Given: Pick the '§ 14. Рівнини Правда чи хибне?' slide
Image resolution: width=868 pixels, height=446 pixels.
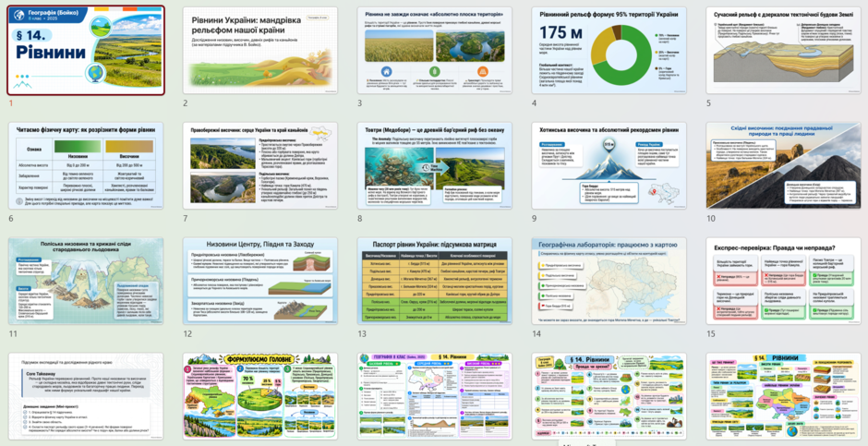Looking at the screenshot, I should (x=609, y=396).
